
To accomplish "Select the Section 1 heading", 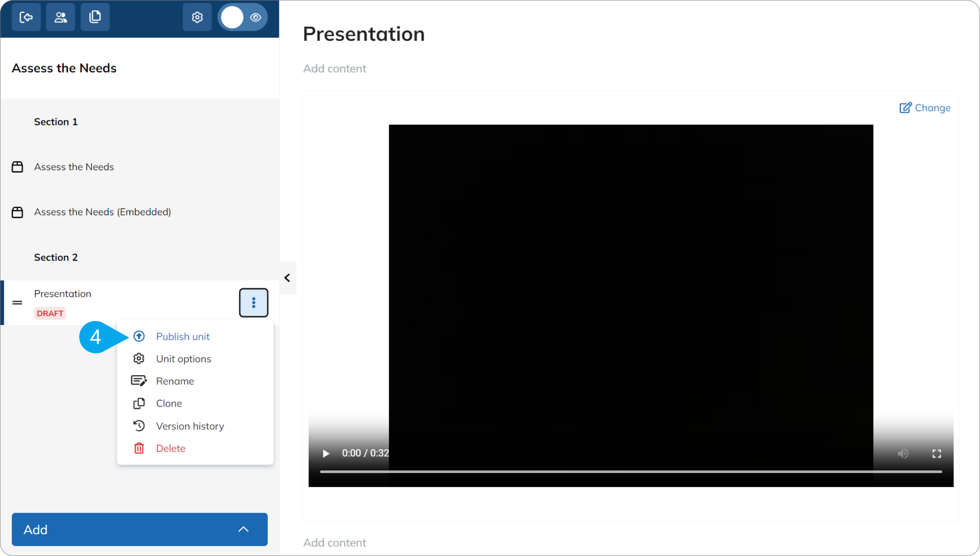I will [56, 122].
